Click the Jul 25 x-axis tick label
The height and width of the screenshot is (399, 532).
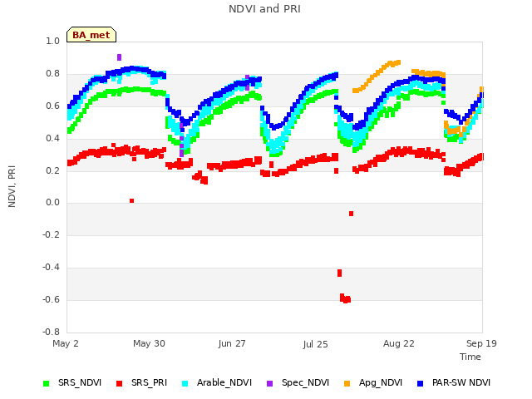tap(316, 344)
